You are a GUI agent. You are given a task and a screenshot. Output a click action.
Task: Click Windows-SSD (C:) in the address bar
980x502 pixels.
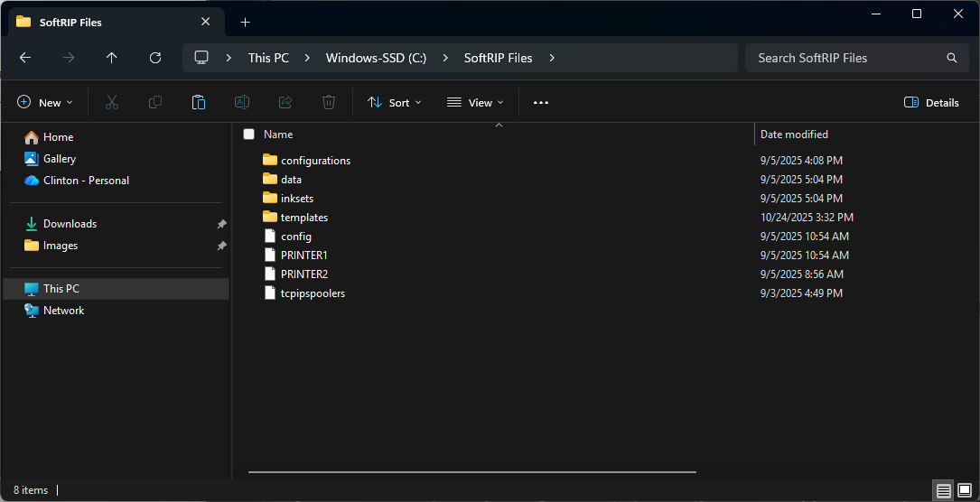(x=376, y=58)
